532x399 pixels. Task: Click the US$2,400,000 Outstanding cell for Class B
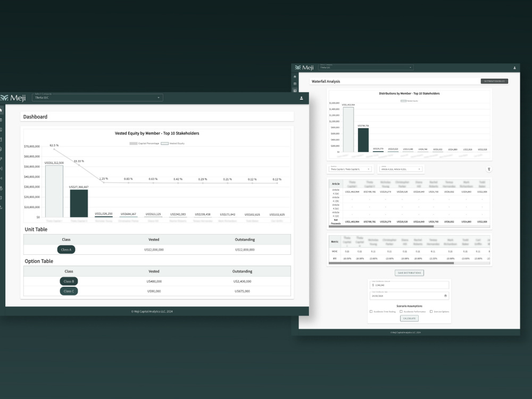(242, 281)
